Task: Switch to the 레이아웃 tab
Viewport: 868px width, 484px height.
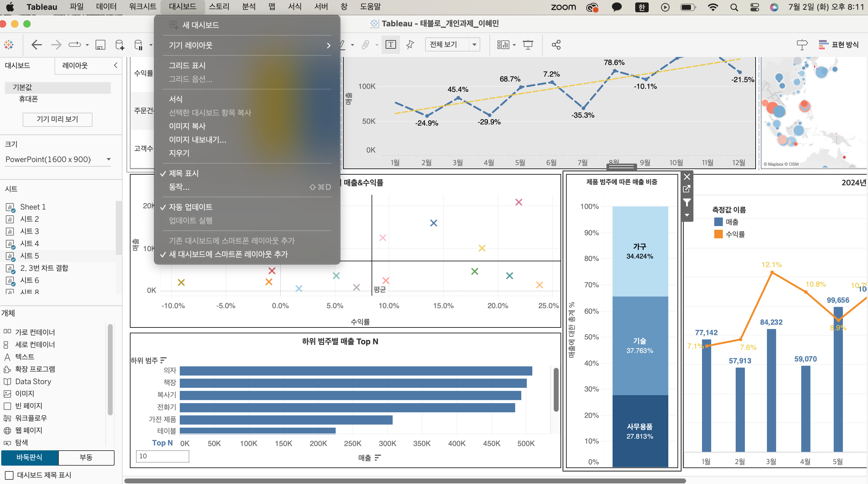Action: (x=75, y=65)
